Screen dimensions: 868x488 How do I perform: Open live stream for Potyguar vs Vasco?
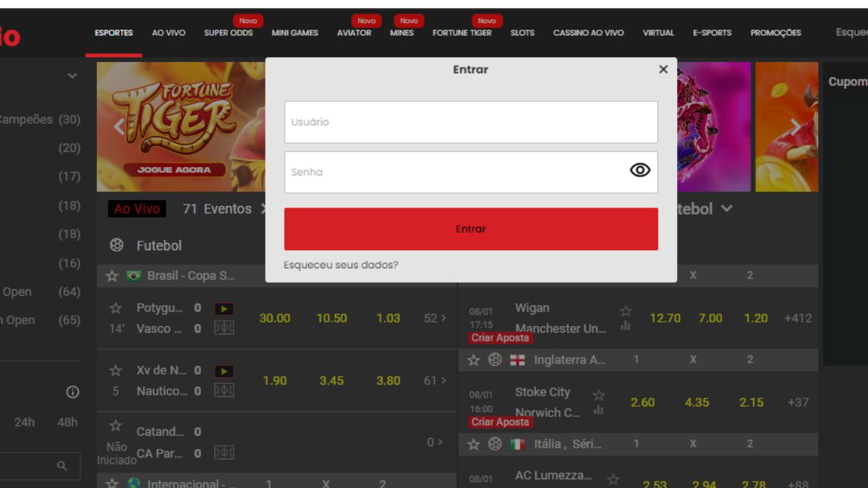pos(224,309)
